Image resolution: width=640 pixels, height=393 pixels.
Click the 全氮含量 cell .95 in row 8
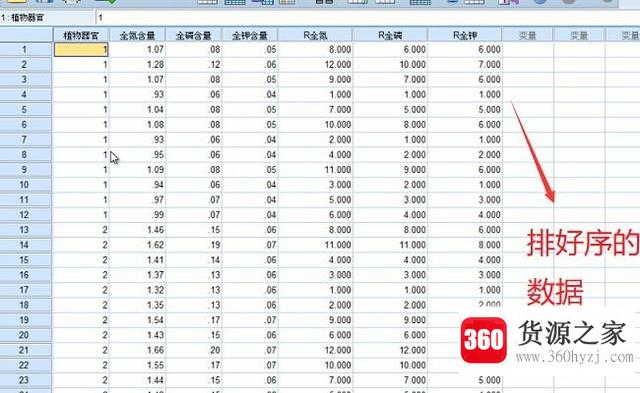pyautogui.click(x=137, y=155)
